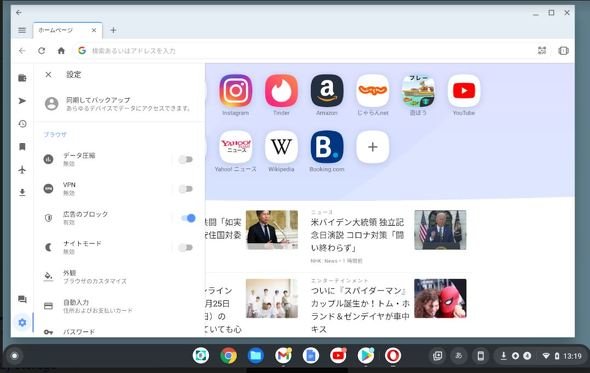Open the My Flow arrow sidebar icon
The width and height of the screenshot is (590, 373).
[x=22, y=101]
